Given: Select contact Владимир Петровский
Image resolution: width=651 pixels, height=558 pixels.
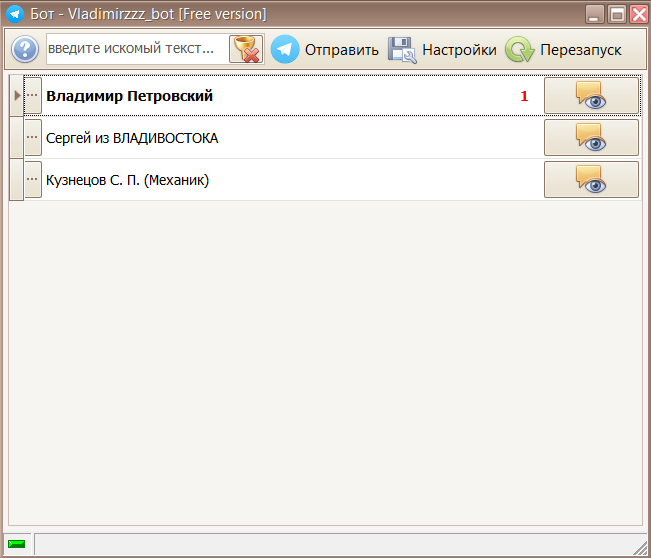Looking at the screenshot, I should pos(129,96).
